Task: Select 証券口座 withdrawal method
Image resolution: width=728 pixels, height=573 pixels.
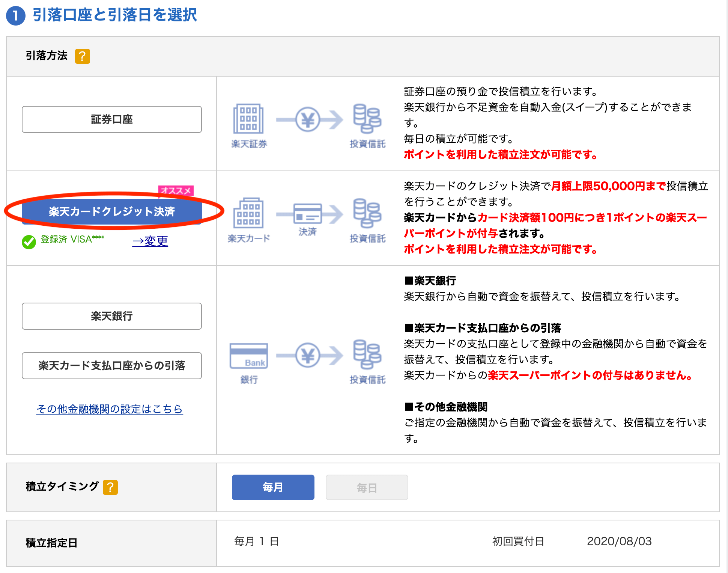Action: (112, 119)
